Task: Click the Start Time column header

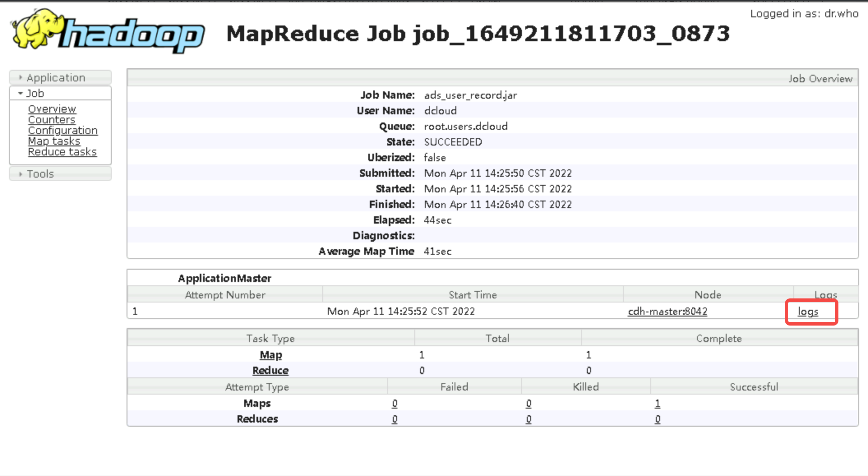Action: pos(473,295)
